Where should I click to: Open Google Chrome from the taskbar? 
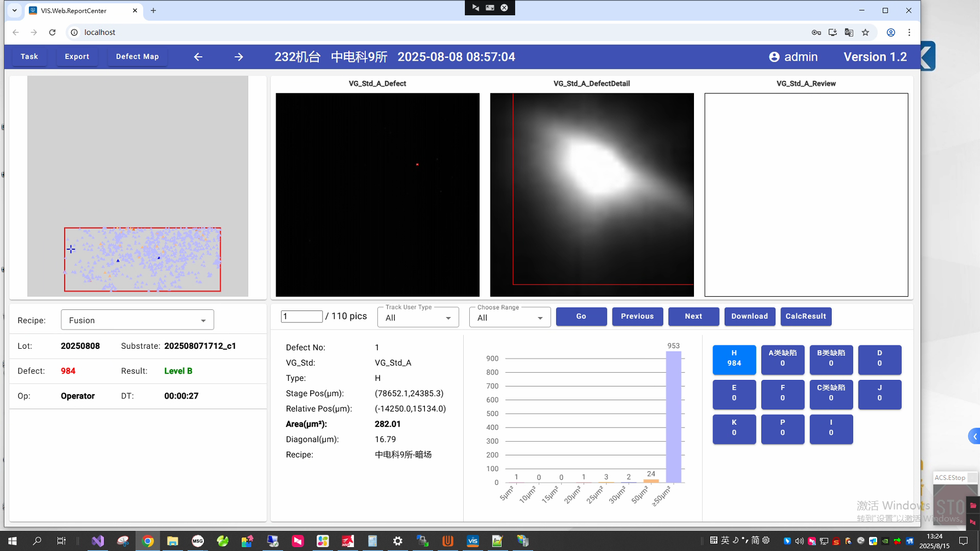click(x=148, y=541)
